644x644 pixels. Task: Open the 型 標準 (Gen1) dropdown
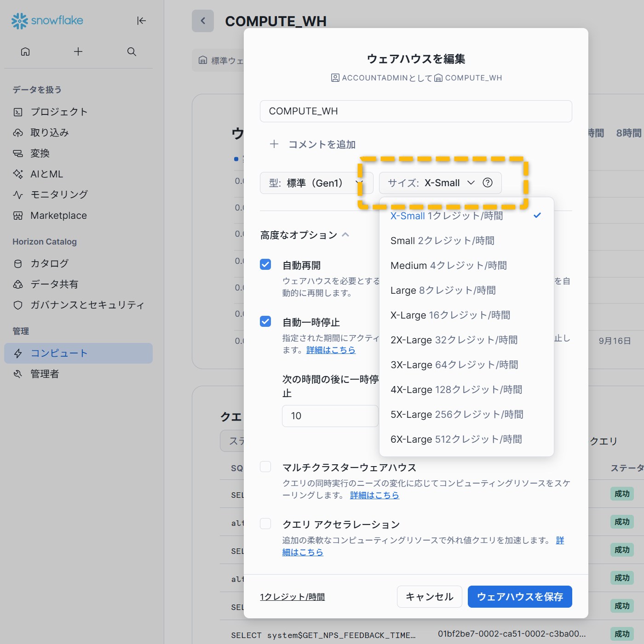pos(316,183)
